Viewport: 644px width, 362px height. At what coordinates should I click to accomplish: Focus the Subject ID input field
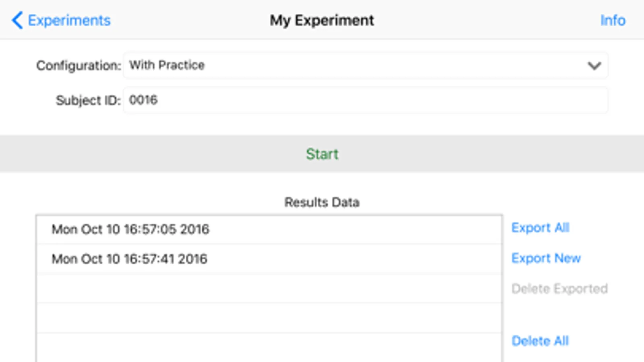click(x=365, y=100)
